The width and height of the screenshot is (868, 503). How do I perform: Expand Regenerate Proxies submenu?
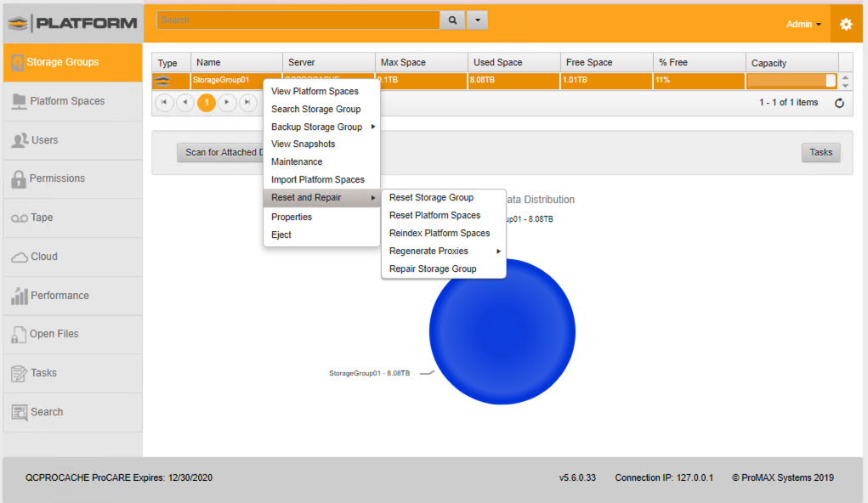click(x=444, y=251)
